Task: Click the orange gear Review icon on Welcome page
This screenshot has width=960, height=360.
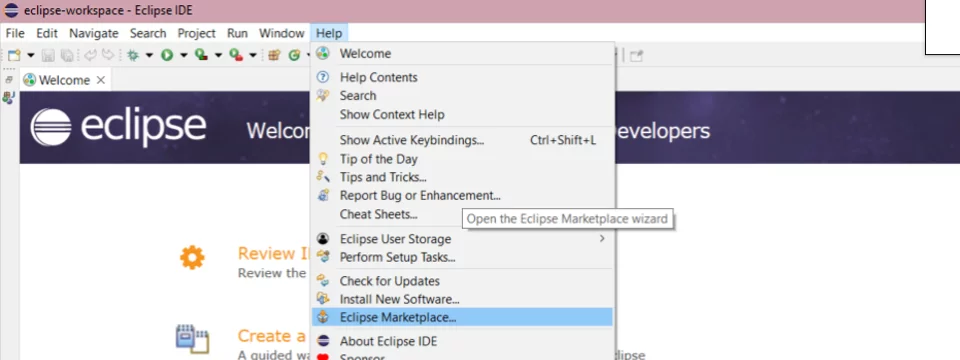Action: 192,257
